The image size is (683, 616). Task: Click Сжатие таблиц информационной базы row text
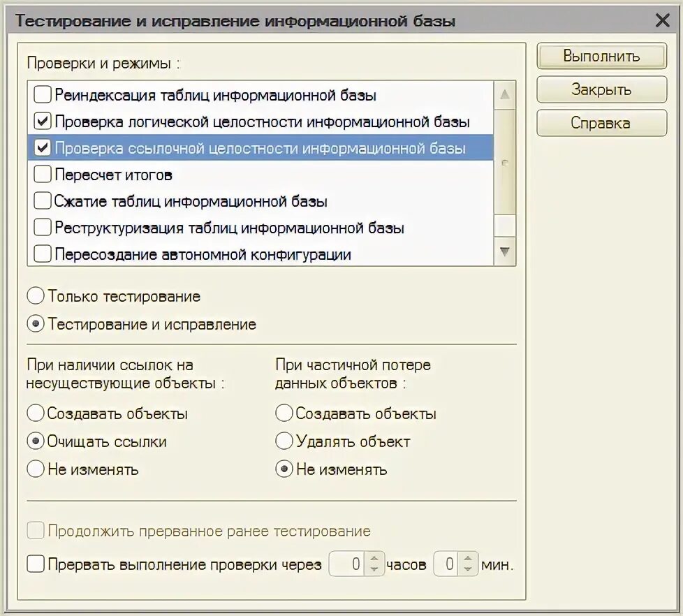point(191,201)
